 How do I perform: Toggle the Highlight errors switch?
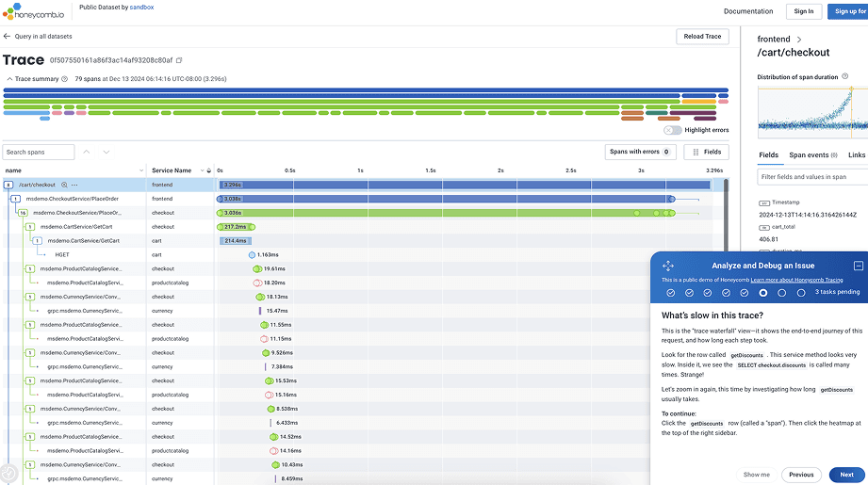pos(672,130)
